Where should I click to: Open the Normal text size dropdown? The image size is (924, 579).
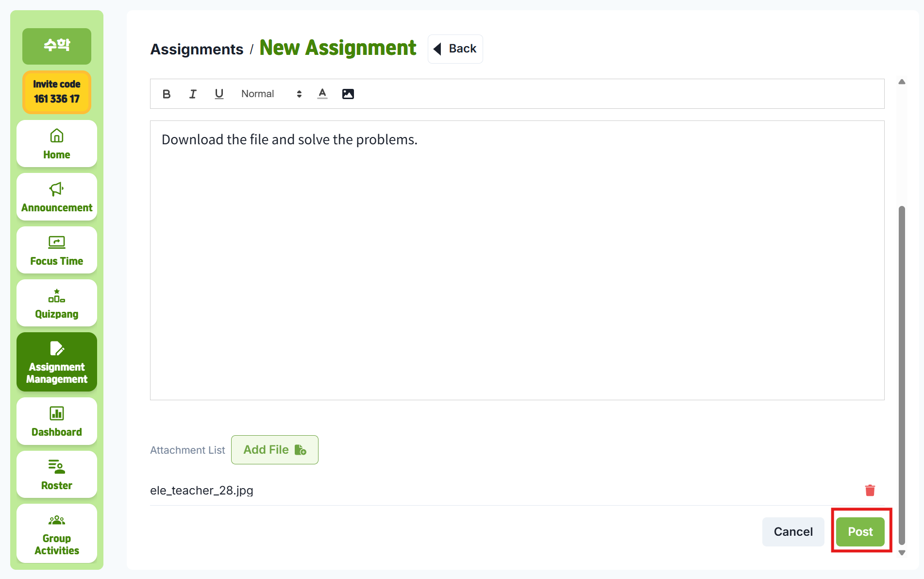271,94
